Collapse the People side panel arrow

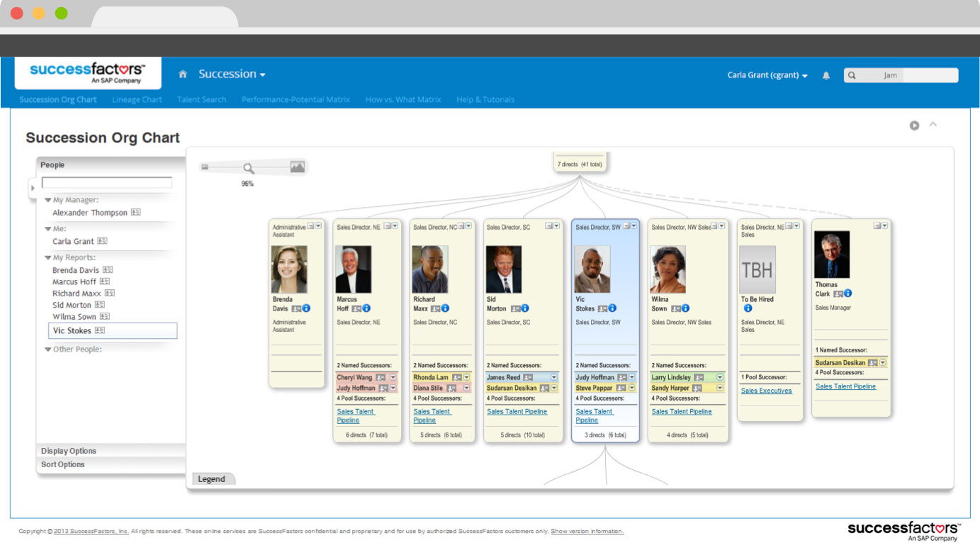click(32, 189)
